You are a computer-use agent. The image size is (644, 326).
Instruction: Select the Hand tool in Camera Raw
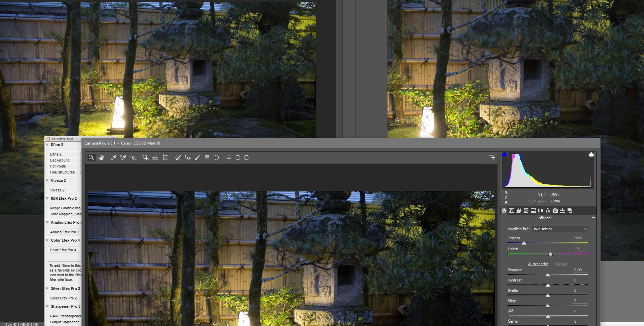tap(101, 158)
